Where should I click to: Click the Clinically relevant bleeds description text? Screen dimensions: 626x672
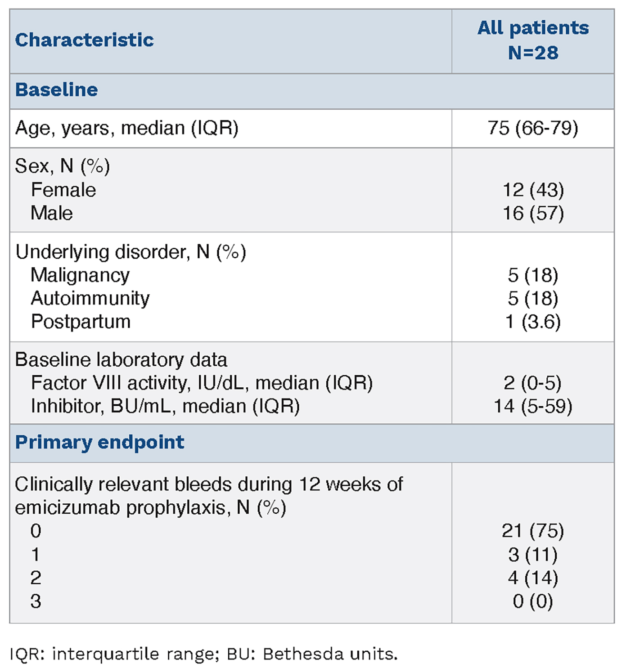coord(209,496)
